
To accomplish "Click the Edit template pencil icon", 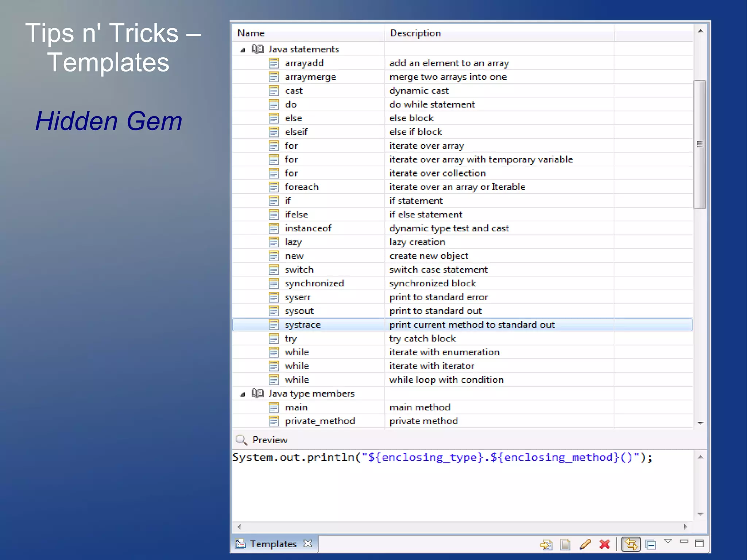I will (585, 544).
